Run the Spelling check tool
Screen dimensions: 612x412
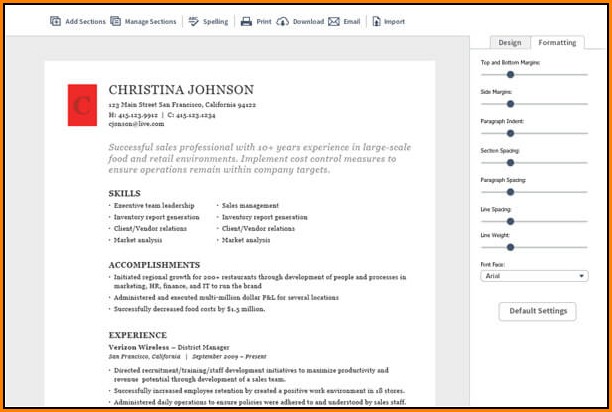click(x=193, y=21)
